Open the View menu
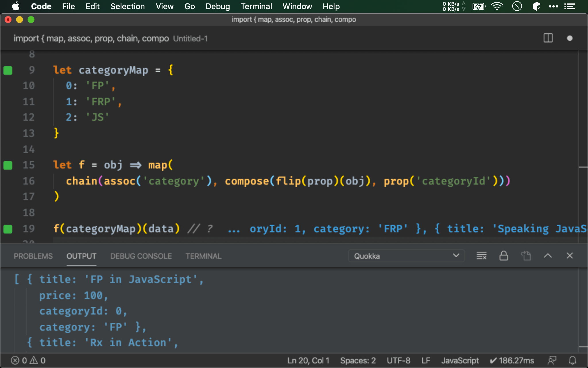 165,6
